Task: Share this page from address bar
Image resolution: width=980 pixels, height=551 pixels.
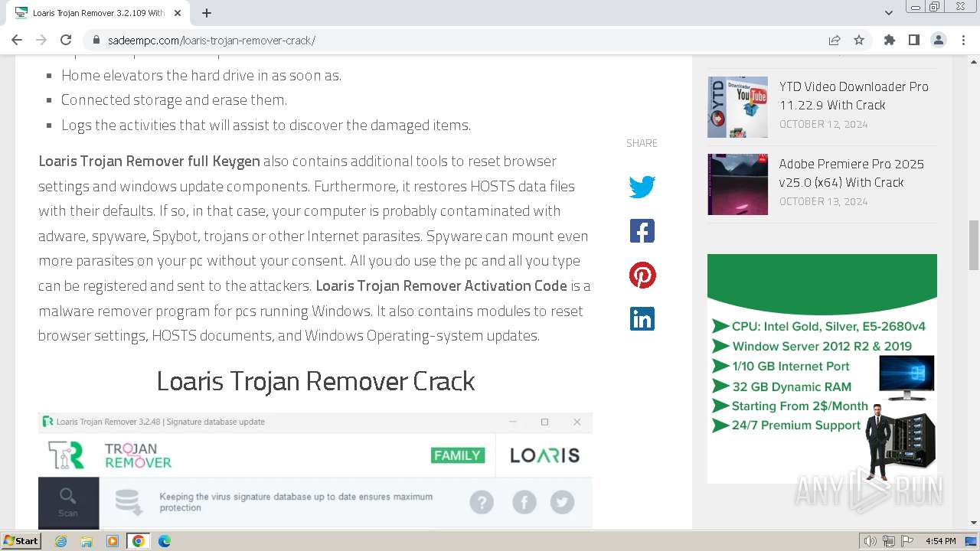Action: (835, 40)
